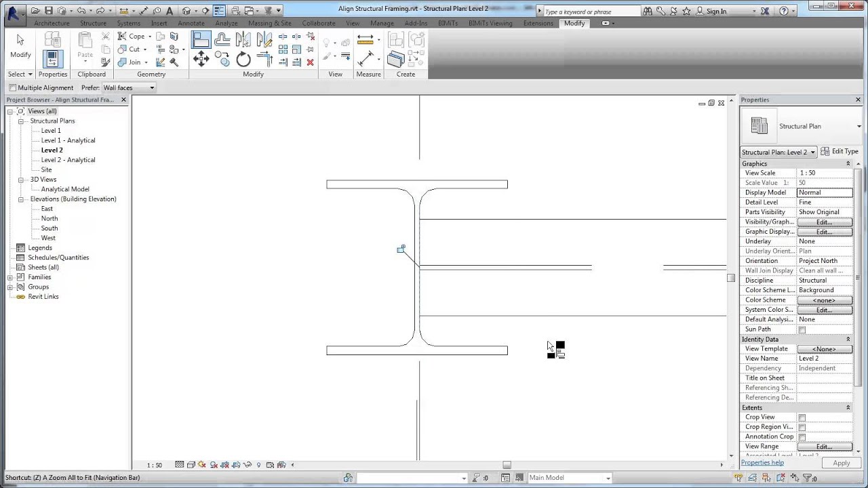Click the View Template None button
The image size is (868, 488).
[825, 349]
